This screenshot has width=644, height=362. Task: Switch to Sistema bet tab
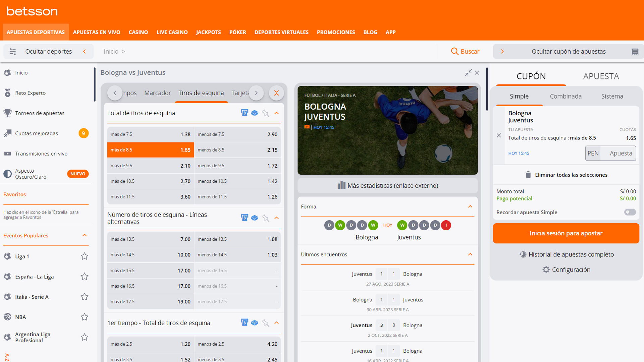click(612, 96)
